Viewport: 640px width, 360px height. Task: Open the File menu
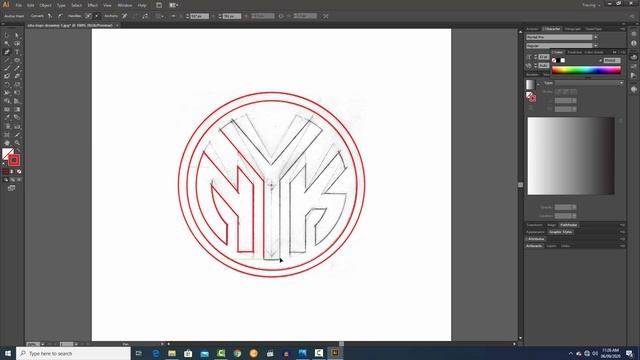18,5
